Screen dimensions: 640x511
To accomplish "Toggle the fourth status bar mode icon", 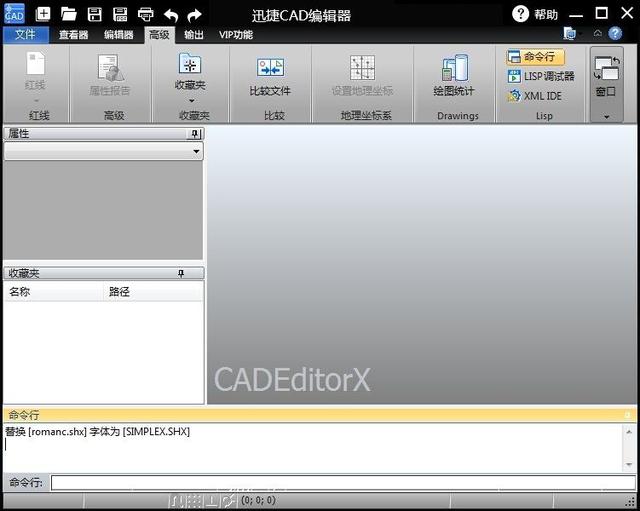I will pyautogui.click(x=229, y=500).
